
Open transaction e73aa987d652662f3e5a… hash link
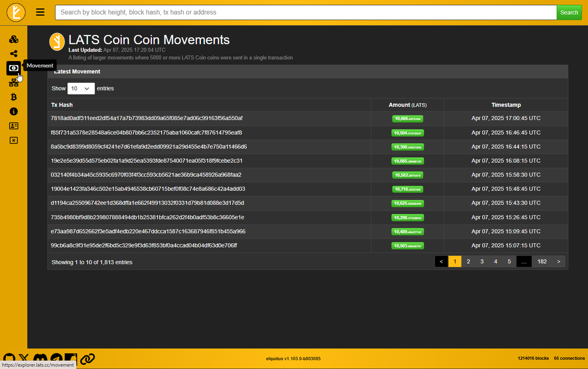[148, 231]
